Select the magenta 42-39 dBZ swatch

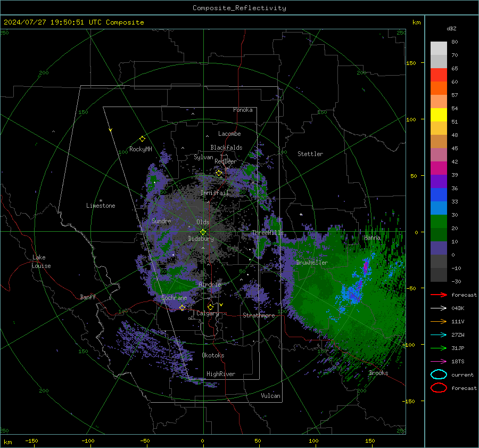click(x=439, y=168)
